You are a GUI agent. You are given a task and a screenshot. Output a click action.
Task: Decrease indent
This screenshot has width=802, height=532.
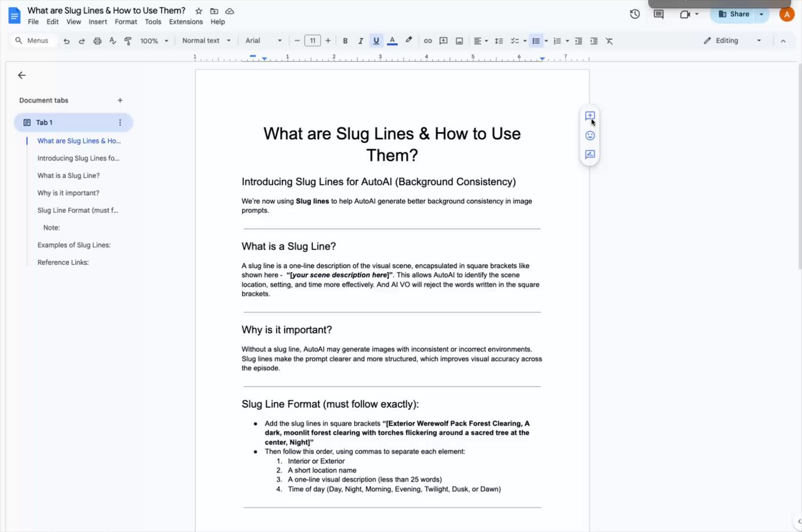click(578, 41)
